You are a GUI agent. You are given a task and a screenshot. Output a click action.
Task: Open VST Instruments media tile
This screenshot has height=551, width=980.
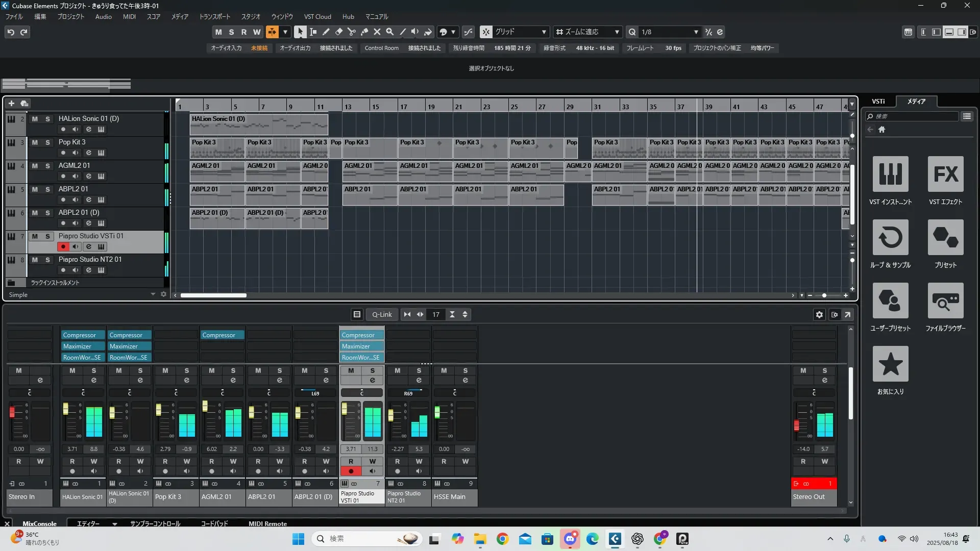tap(890, 174)
